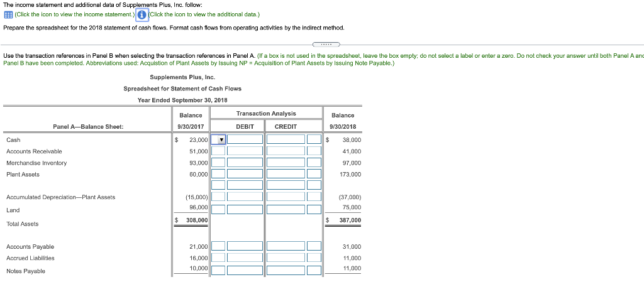644x282 pixels.
Task: Open Plant Assets debit reference dropdown
Action: pos(218,174)
